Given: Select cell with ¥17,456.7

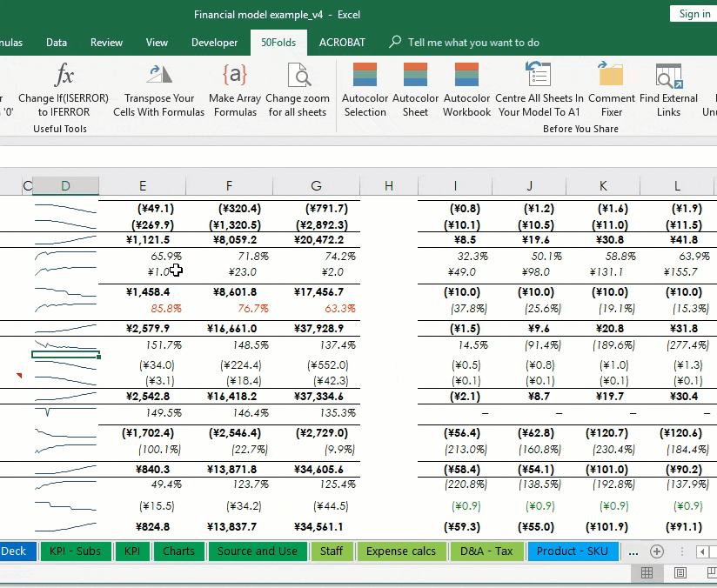Looking at the screenshot, I should (317, 292).
